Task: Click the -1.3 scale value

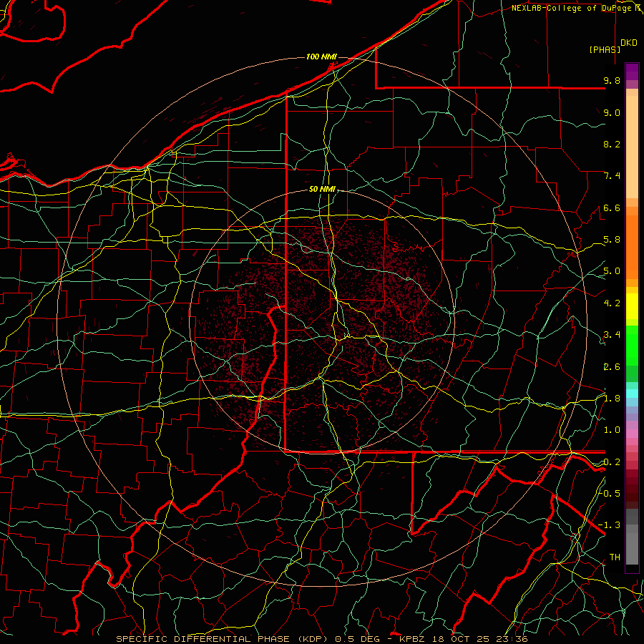Action: point(610,525)
